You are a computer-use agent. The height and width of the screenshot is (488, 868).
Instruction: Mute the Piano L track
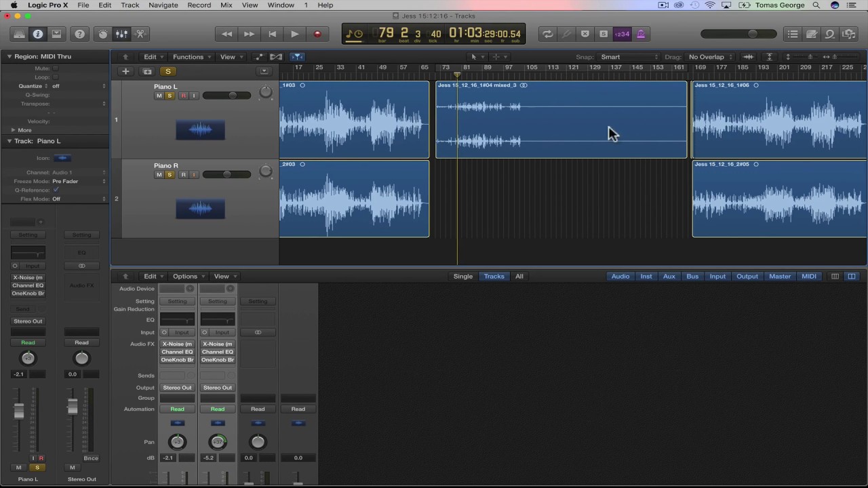159,96
